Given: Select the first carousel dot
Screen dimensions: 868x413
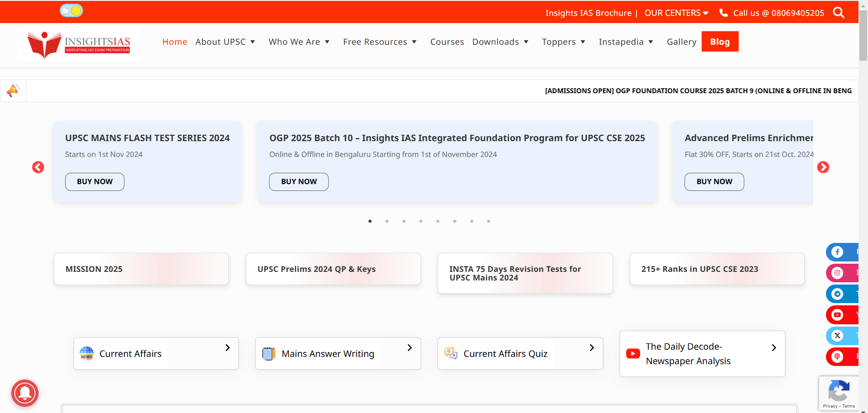Looking at the screenshot, I should (370, 221).
